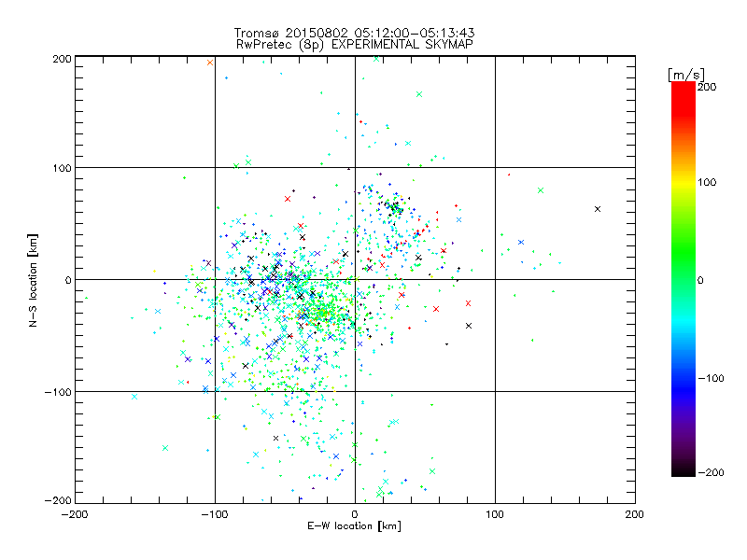Click the "[m/s]" colorbar unit label
This screenshot has height=560, width=747.
(x=686, y=75)
